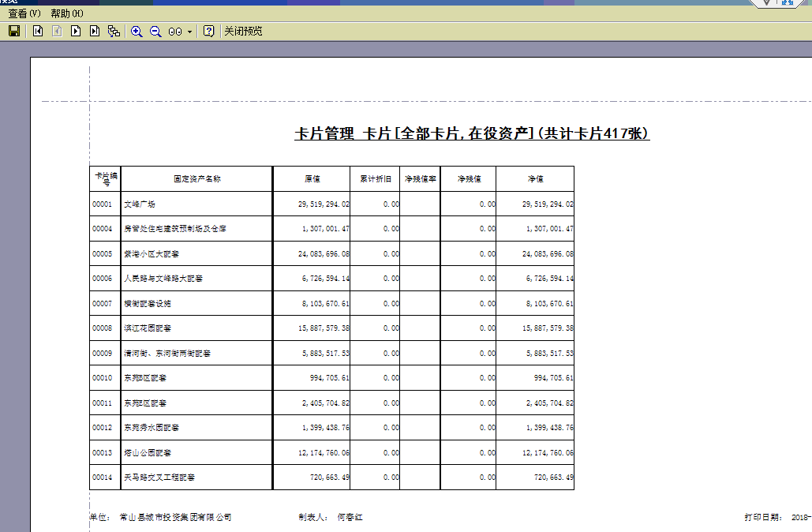Click original value 24,083,696.08 in 原值 column
The image size is (812, 532).
pyautogui.click(x=324, y=254)
